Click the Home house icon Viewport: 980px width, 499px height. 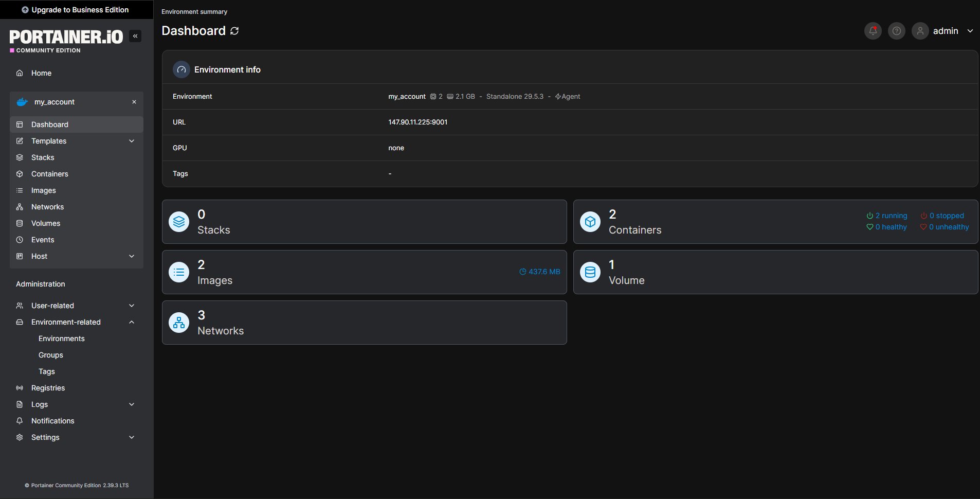click(x=20, y=73)
